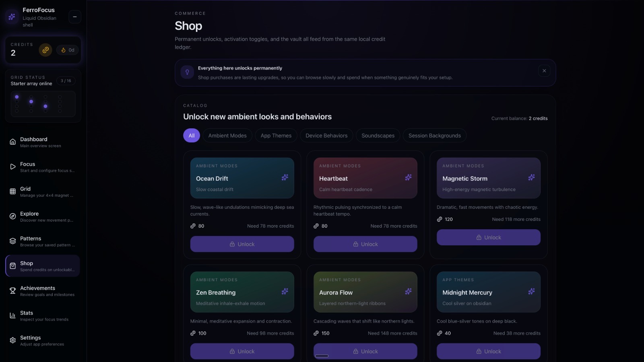Screen dimensions: 644x362
Task: Open Patterns via layers icon
Action: (13, 241)
